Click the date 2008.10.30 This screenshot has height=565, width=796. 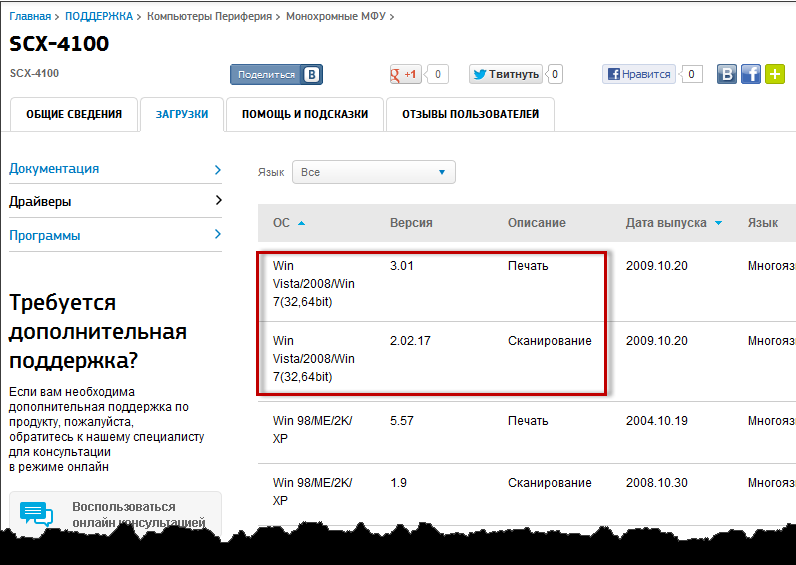[657, 483]
